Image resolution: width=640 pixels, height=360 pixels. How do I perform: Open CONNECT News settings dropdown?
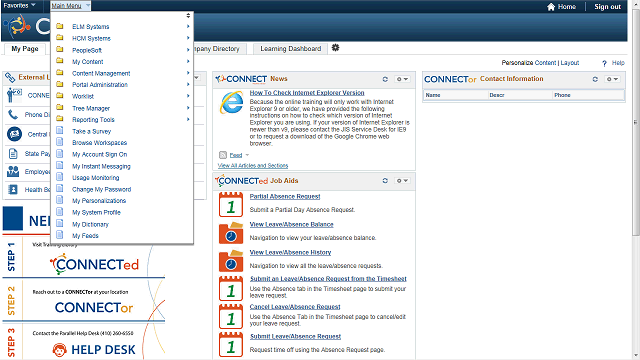[402, 79]
